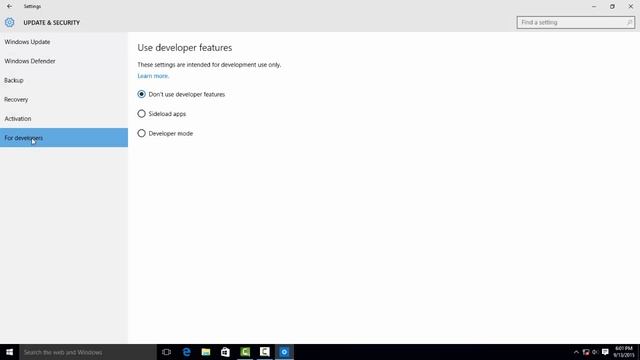Open File Explorer from the taskbar
Viewport: 640px width, 360px height.
click(x=206, y=352)
